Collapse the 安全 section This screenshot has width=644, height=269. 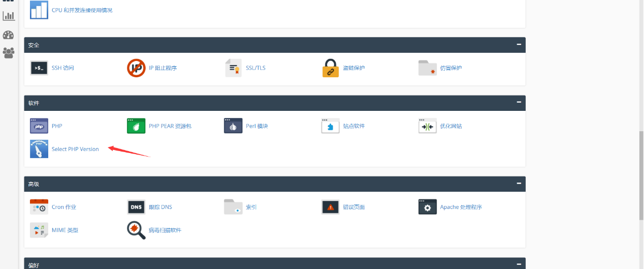pyautogui.click(x=519, y=44)
